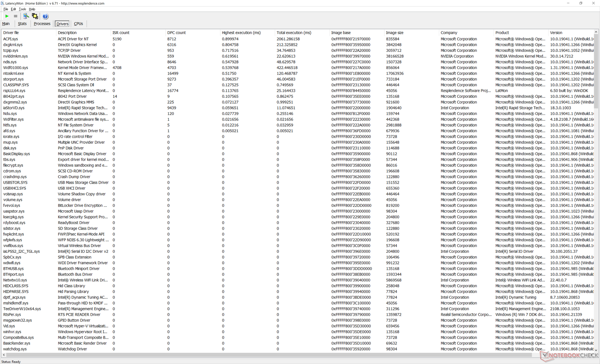Sort by DPC count column header
This screenshot has width=600, height=364.
coord(176,32)
